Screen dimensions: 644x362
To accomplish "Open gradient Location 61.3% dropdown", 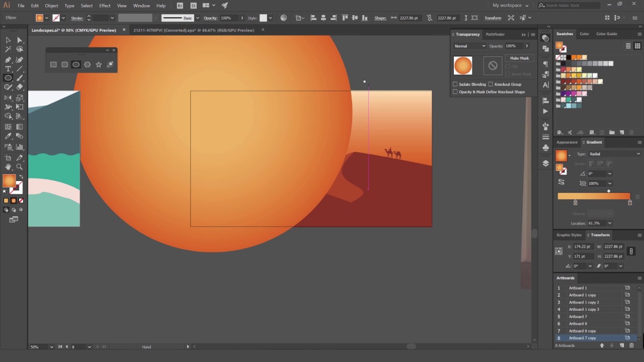I will coord(609,223).
